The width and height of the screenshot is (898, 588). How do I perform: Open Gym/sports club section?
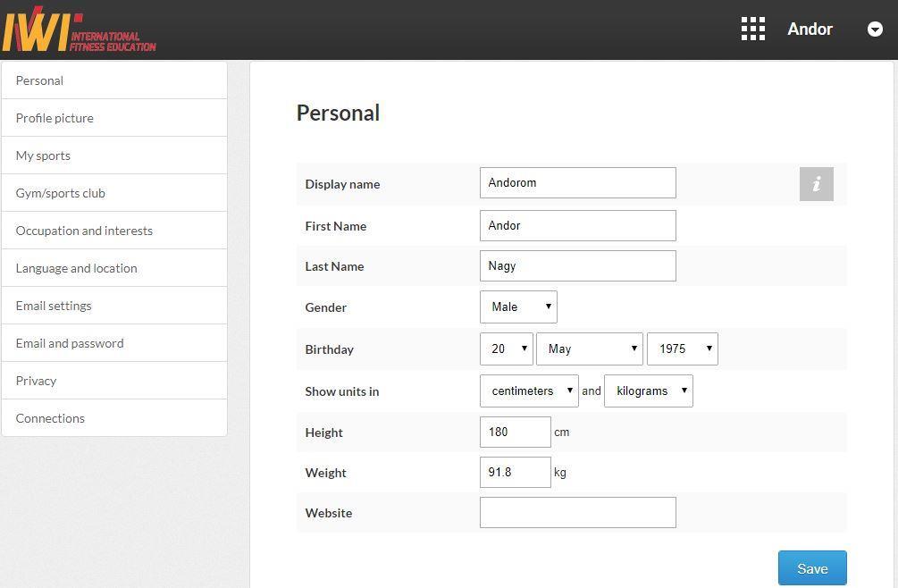pyautogui.click(x=114, y=193)
